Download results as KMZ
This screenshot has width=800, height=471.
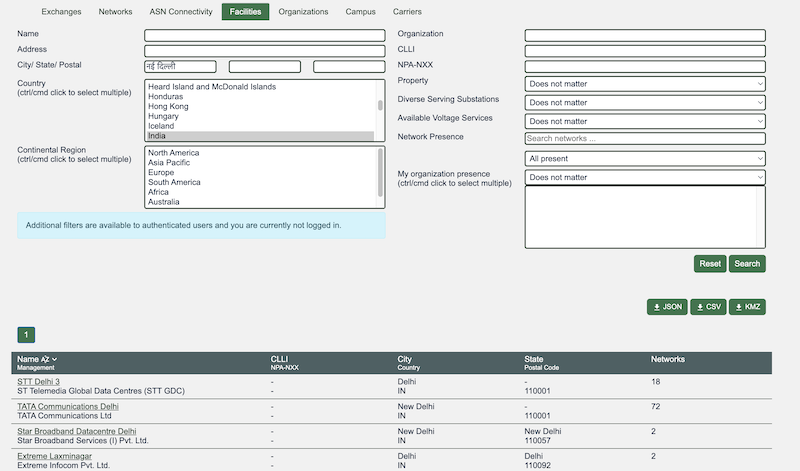click(x=747, y=307)
